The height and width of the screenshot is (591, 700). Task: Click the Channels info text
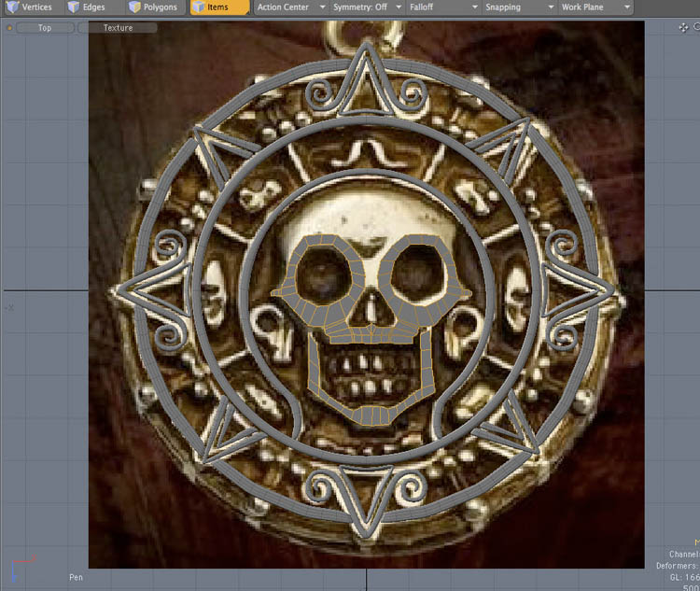(x=684, y=555)
